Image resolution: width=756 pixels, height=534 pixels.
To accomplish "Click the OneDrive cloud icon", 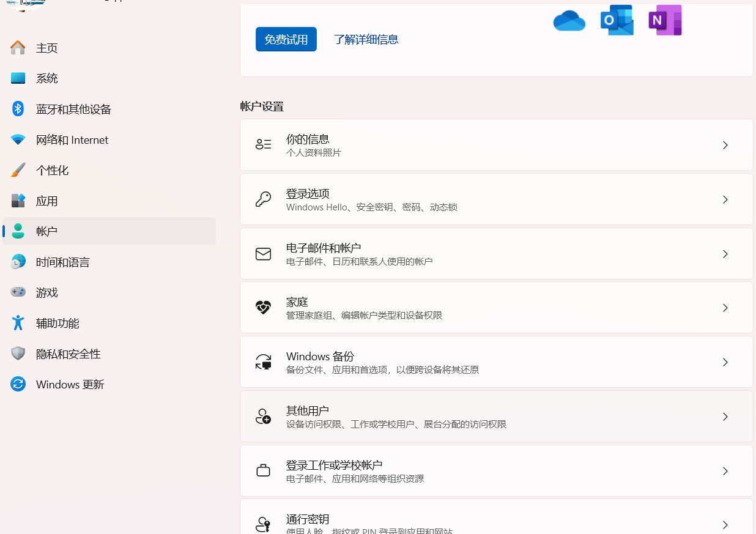I will click(x=569, y=21).
